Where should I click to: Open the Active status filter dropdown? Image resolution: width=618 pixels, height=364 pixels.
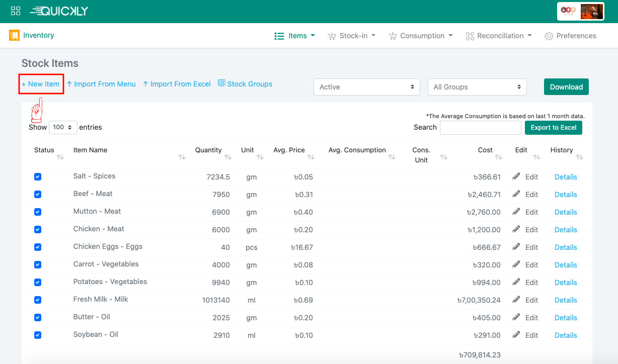click(x=366, y=87)
